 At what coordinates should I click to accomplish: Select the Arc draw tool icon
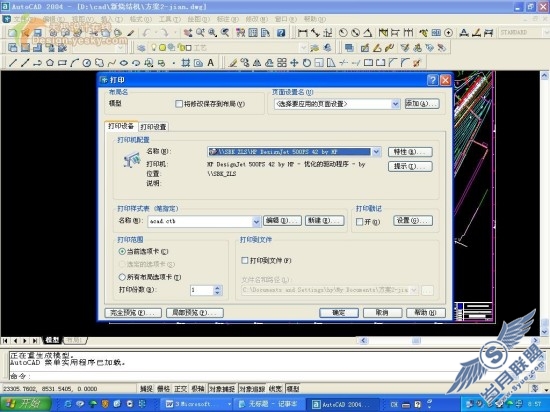coord(74,63)
